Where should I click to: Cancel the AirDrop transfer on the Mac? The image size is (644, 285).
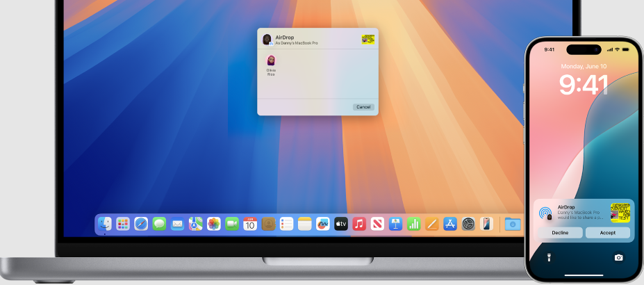pos(363,107)
